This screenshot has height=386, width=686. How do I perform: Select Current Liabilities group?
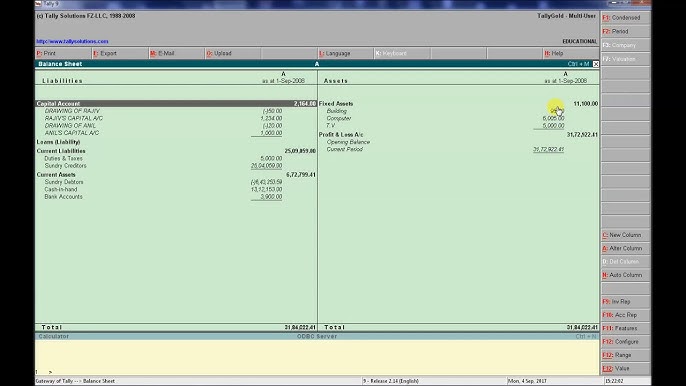pyautogui.click(x=176, y=151)
